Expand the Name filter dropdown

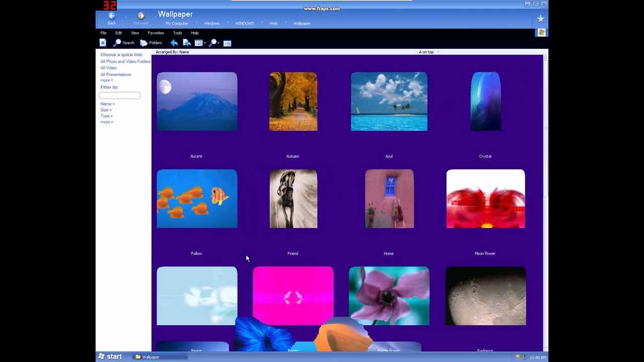107,104
